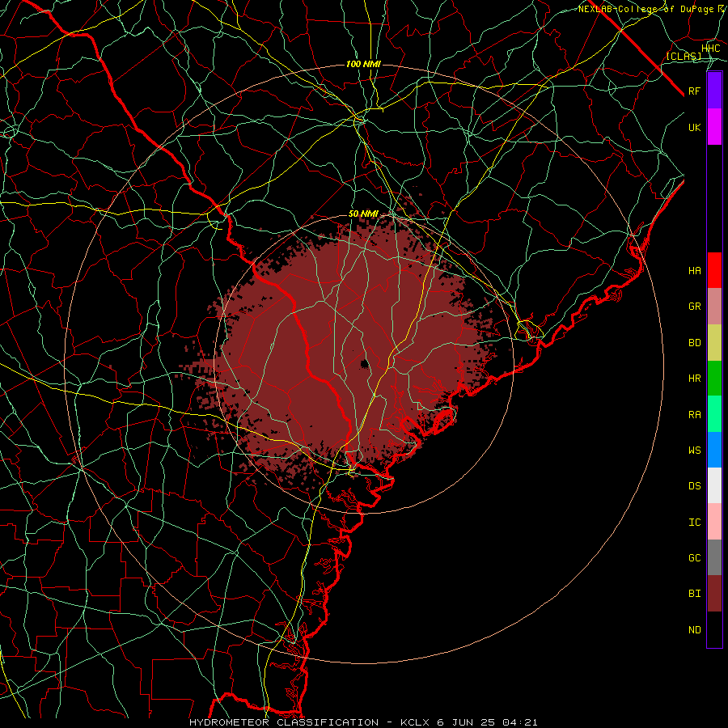This screenshot has width=728, height=728.
Task: Click the DS legend label
Action: pyautogui.click(x=694, y=486)
